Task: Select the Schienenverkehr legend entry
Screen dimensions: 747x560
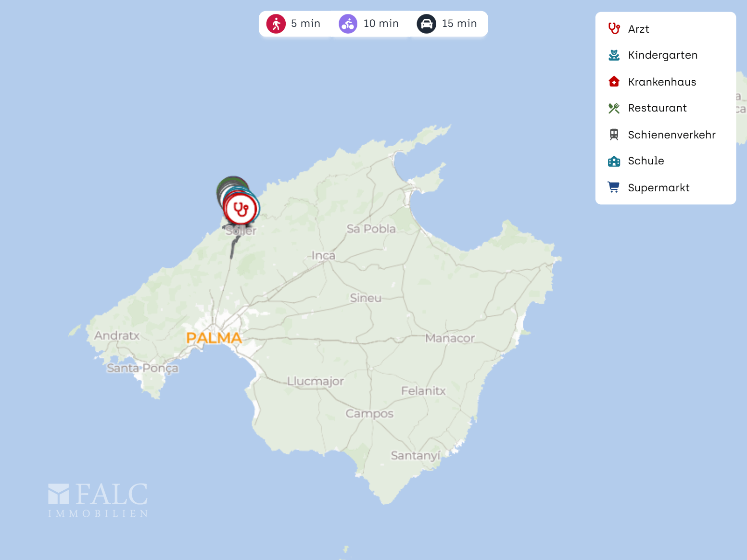Action: click(x=671, y=135)
